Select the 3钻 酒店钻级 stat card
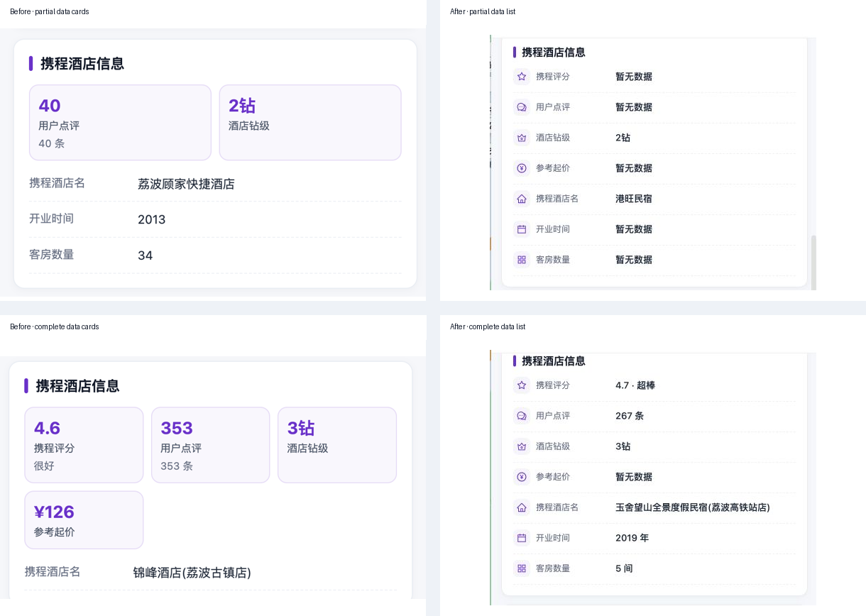Viewport: 866px width, 616px height. coord(337,445)
